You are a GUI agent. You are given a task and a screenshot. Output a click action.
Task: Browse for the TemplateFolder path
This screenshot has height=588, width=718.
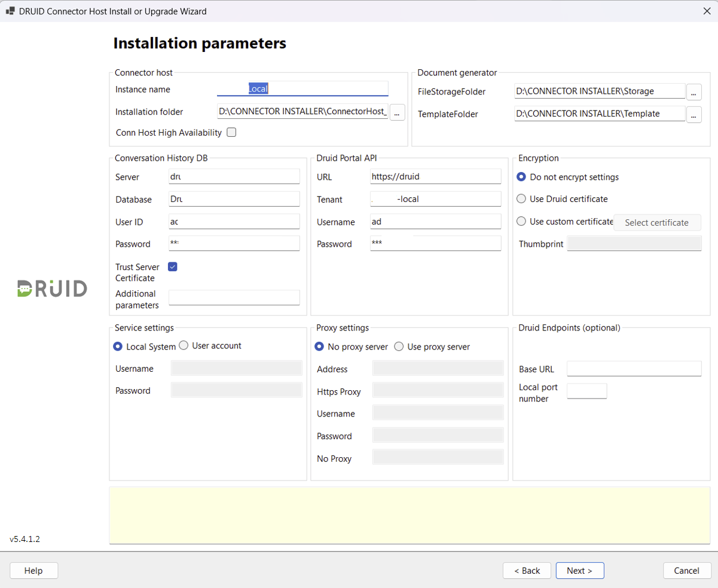point(693,114)
